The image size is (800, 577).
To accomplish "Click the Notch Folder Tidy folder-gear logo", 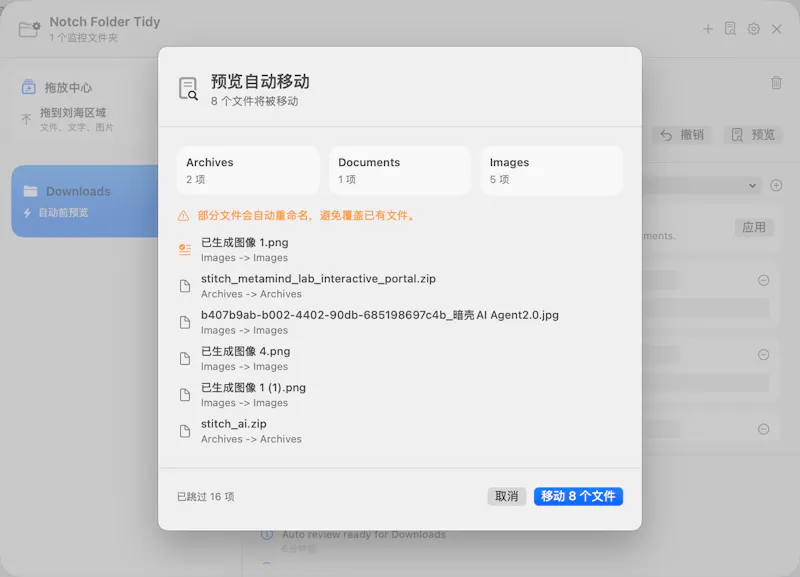I will pyautogui.click(x=29, y=29).
